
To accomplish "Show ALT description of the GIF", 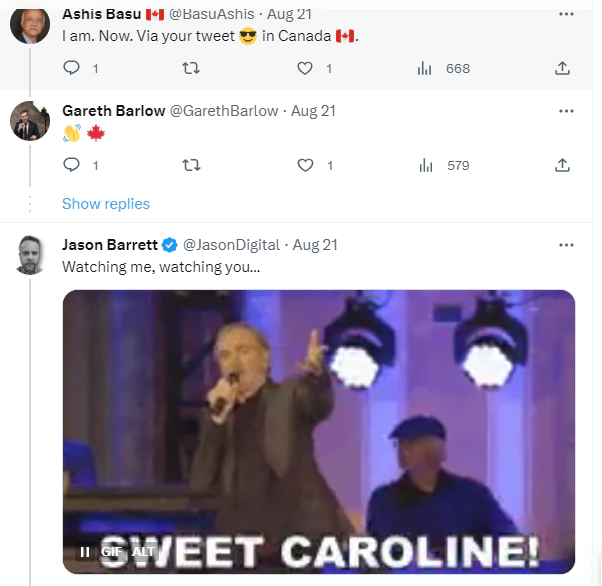I will click(143, 552).
